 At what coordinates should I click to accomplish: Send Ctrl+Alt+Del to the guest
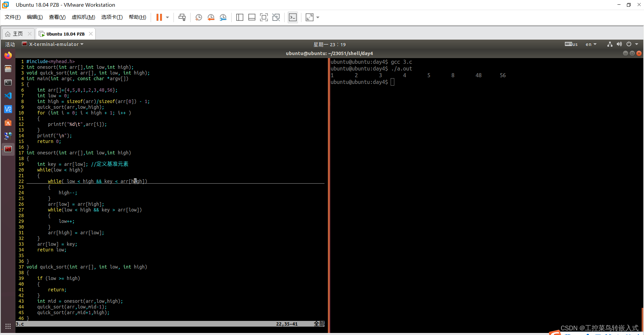(182, 17)
